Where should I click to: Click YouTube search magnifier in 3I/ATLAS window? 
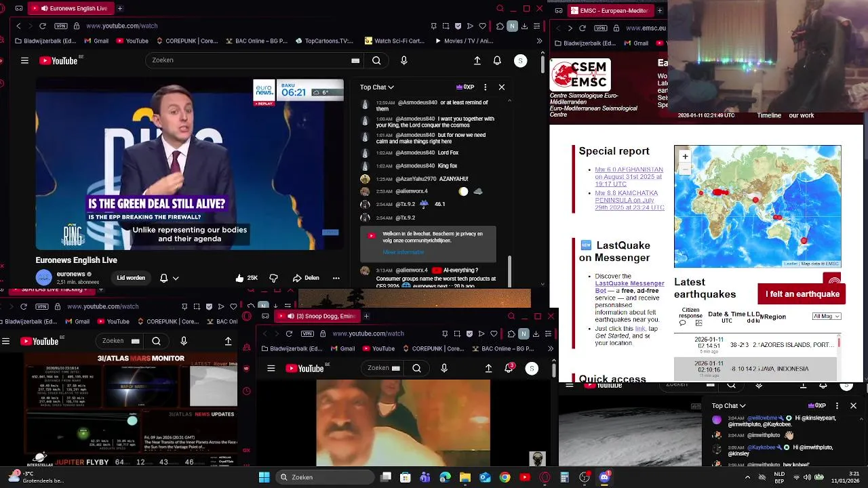point(157,341)
